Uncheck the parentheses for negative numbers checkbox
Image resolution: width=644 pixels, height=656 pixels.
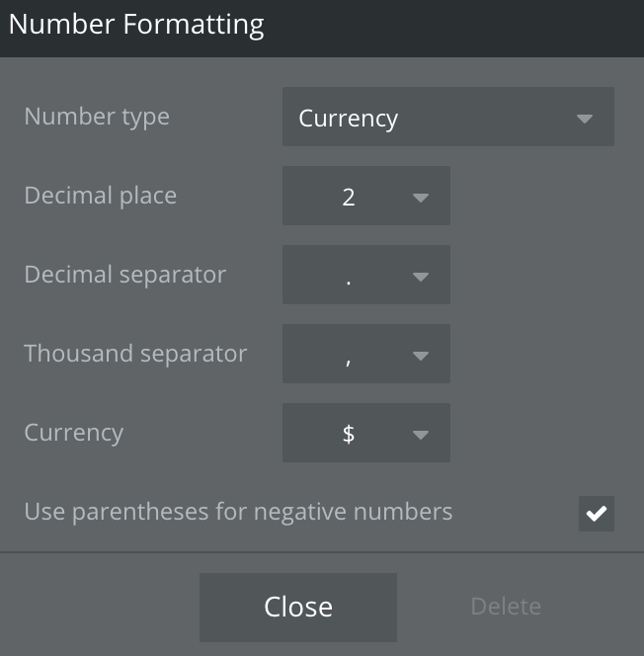click(x=597, y=514)
